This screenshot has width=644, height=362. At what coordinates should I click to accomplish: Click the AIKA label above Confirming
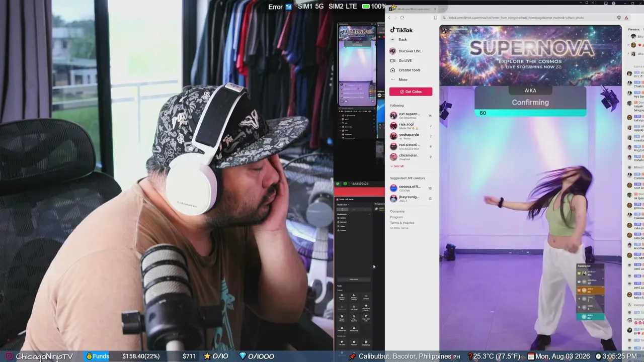coord(530,90)
